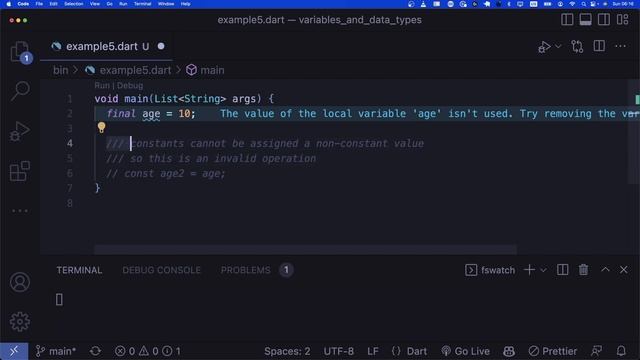Open the Accounts menu

click(x=20, y=282)
